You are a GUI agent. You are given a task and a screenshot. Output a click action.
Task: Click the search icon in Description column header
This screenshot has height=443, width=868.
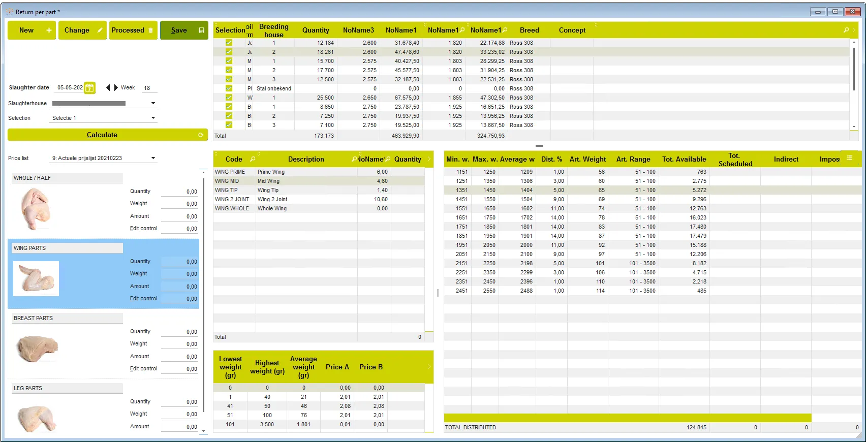pos(354,159)
